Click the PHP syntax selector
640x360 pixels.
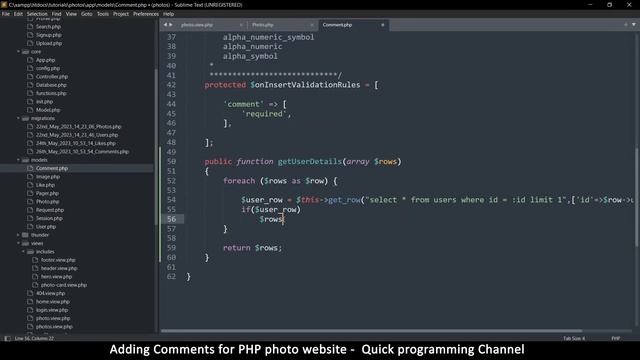(616, 338)
